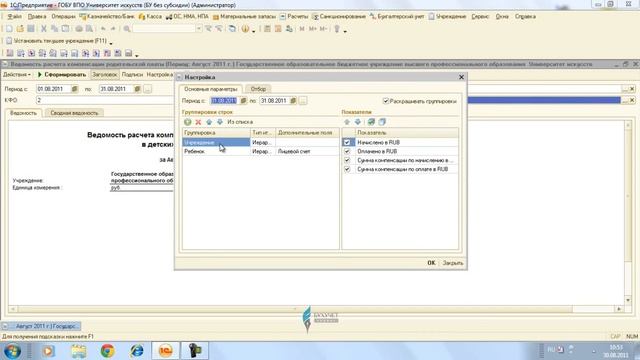The image size is (640, 360).
Task: Open the Операции menu
Action: (x=64, y=17)
